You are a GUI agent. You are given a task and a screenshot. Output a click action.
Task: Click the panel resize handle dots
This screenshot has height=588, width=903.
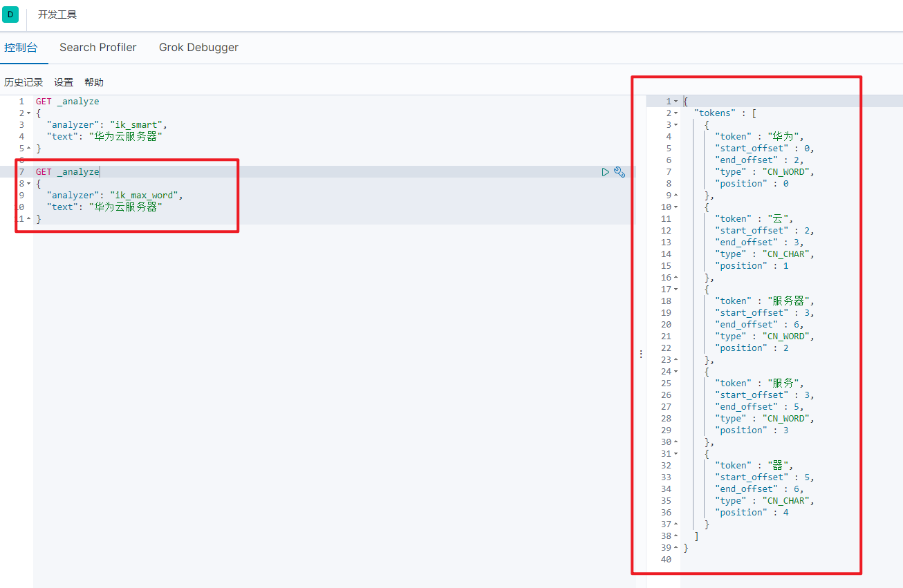641,354
